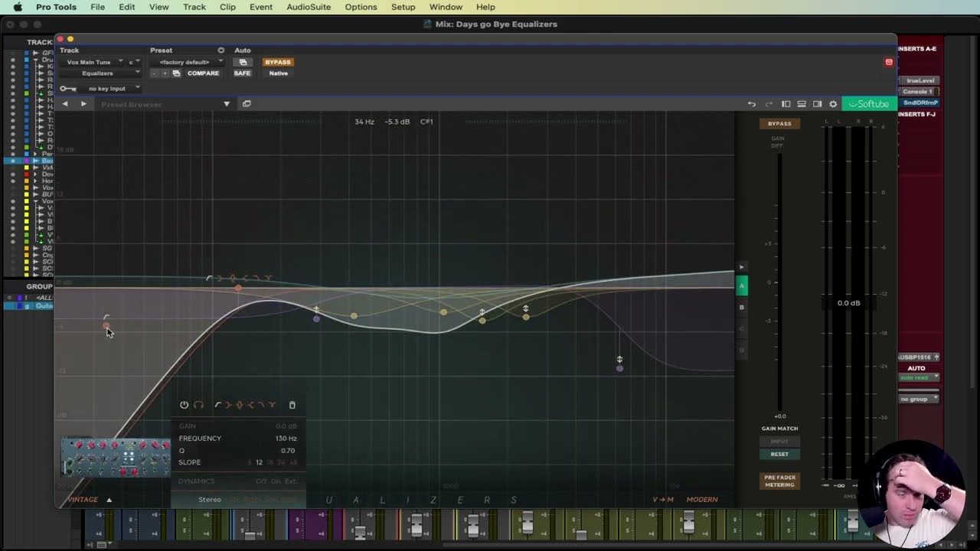This screenshot has width=980, height=551.
Task: Open the no key input dropdown
Action: click(x=111, y=89)
